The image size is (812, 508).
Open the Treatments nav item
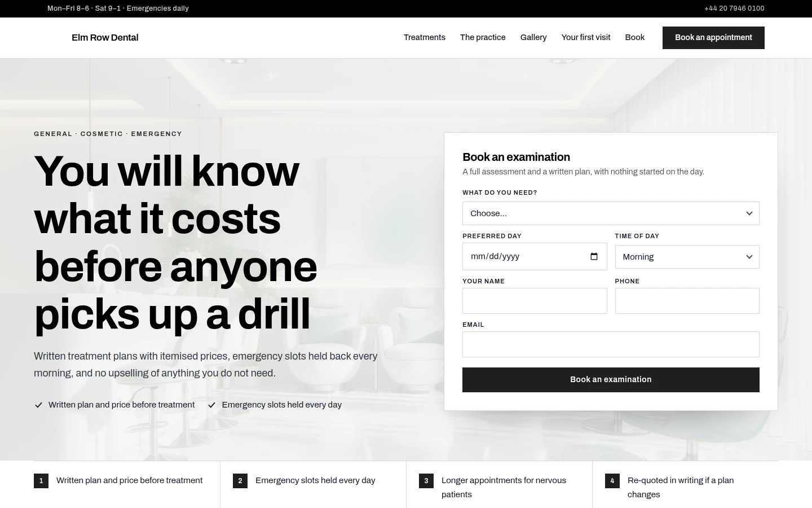(x=425, y=37)
